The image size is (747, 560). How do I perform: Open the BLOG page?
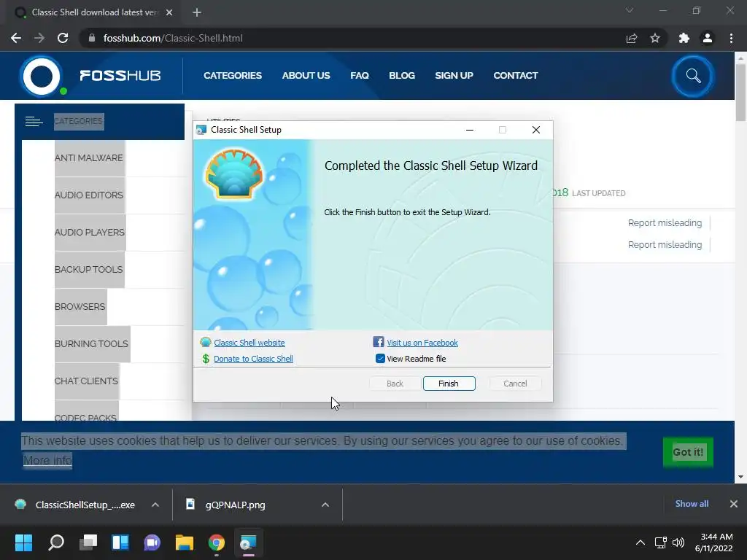[402, 75]
